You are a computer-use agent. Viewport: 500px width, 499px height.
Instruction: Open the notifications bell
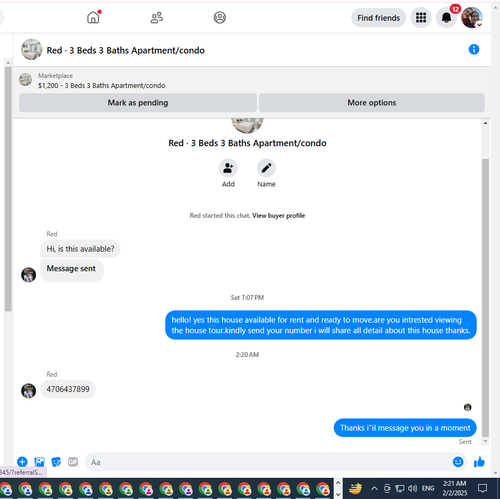tap(446, 18)
